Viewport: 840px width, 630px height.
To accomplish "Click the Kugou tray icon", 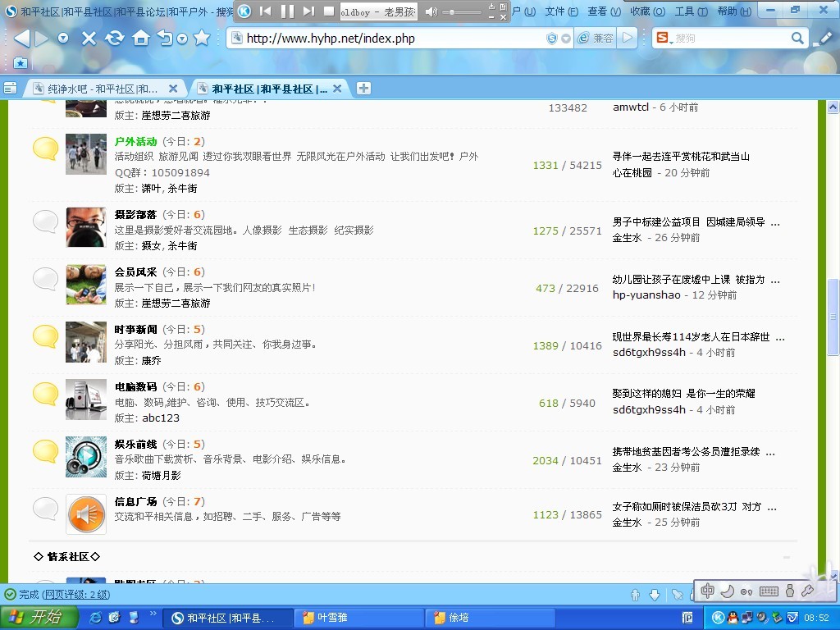I will click(x=719, y=618).
